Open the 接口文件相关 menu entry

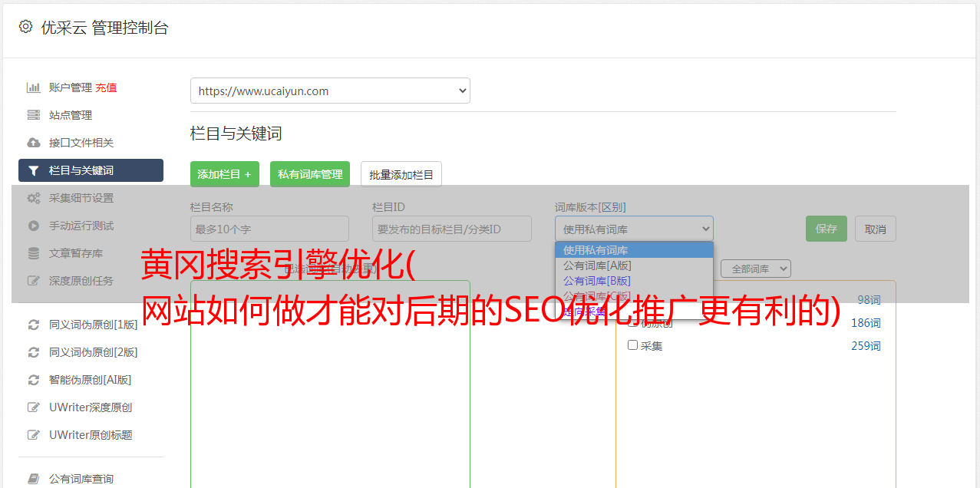pos(81,143)
